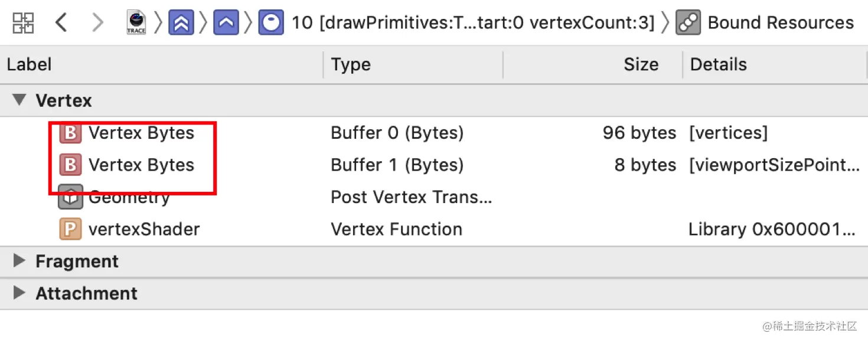Click the Geometry cube icon
This screenshot has height=343, width=868.
70,198
